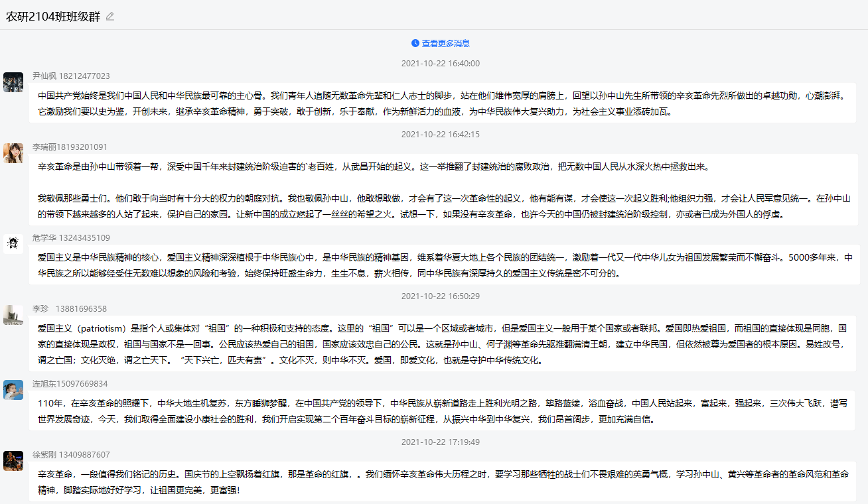Click 连旭东's avatar photo

click(13, 390)
